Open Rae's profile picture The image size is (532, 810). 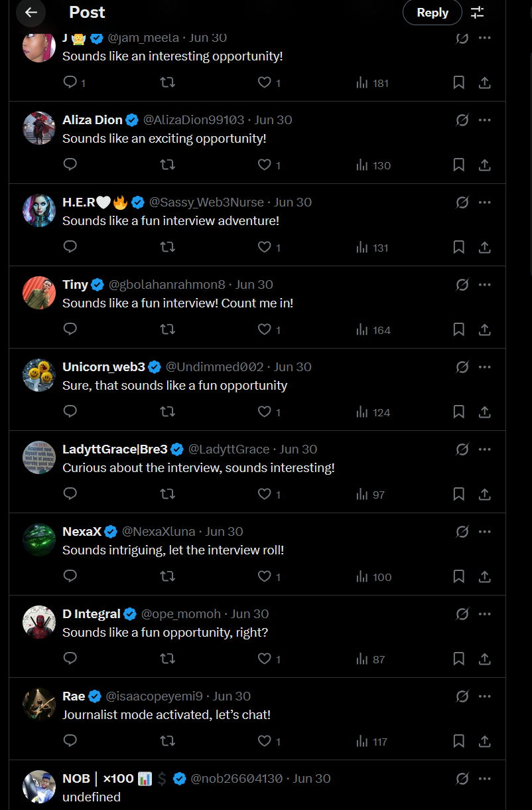click(39, 704)
